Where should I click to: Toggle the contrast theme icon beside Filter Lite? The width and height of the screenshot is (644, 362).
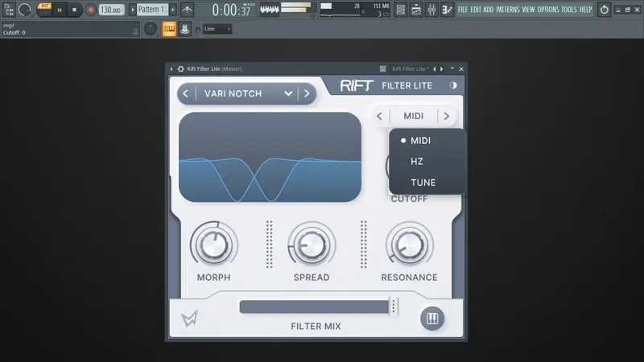453,85
